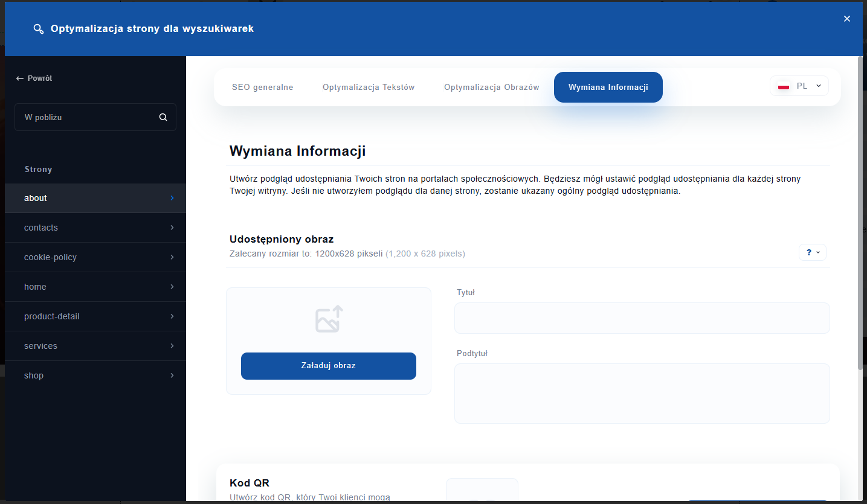The width and height of the screenshot is (867, 504).
Task: Close the SEO optimization dialog
Action: 846,19
